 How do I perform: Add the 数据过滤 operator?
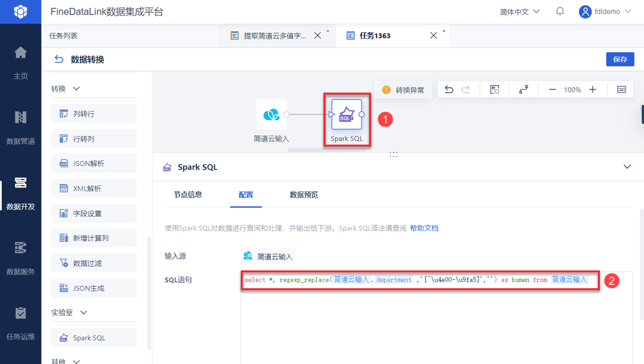click(x=94, y=263)
